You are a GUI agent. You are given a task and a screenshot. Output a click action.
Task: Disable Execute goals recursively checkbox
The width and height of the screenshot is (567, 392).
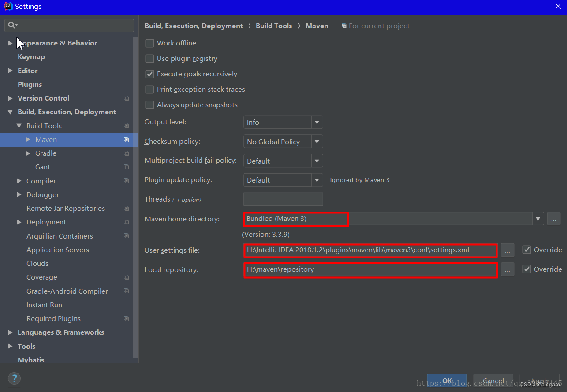click(150, 74)
